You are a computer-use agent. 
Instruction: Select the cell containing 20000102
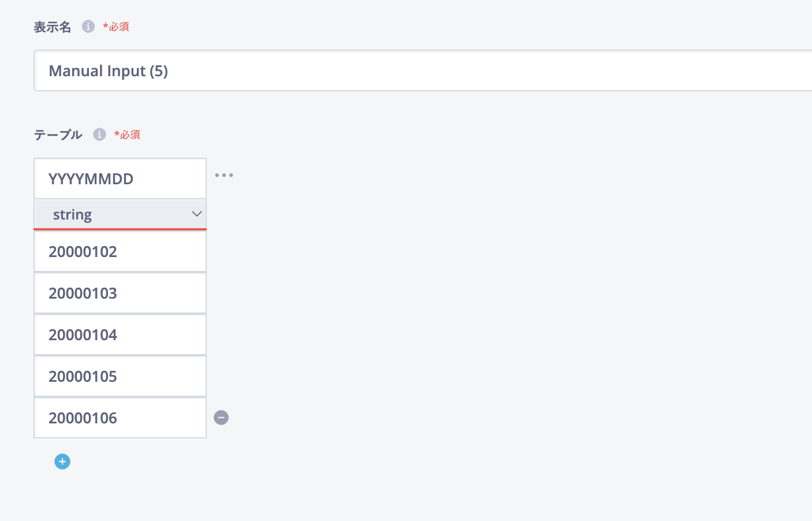120,252
